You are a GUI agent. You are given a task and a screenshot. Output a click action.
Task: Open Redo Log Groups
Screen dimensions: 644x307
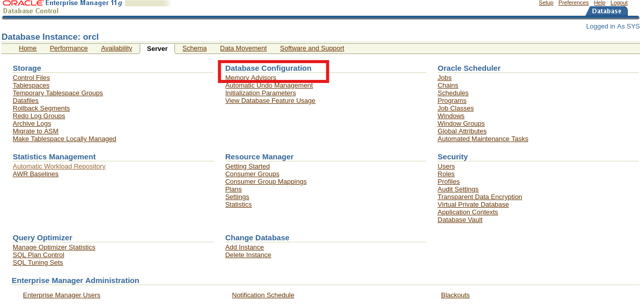(39, 116)
